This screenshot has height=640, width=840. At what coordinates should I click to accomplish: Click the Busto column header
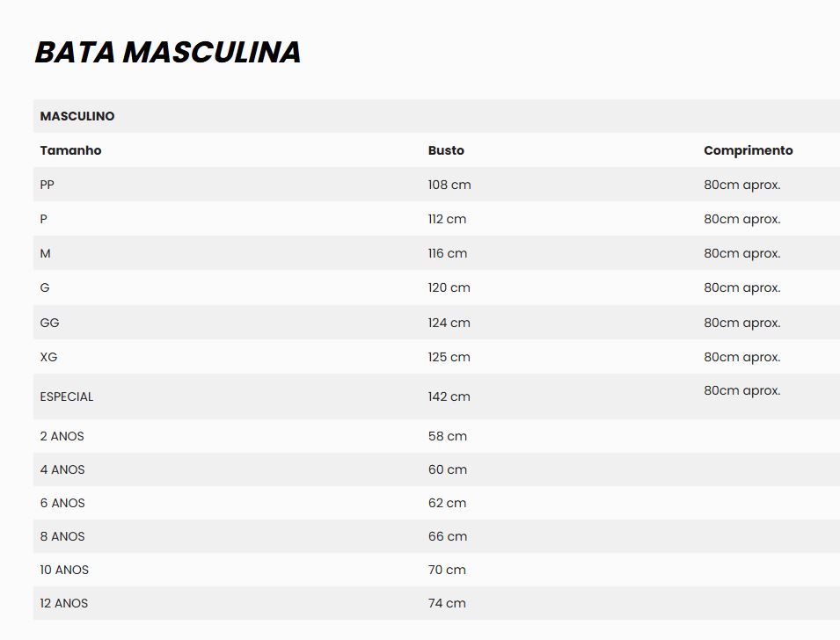click(x=446, y=150)
